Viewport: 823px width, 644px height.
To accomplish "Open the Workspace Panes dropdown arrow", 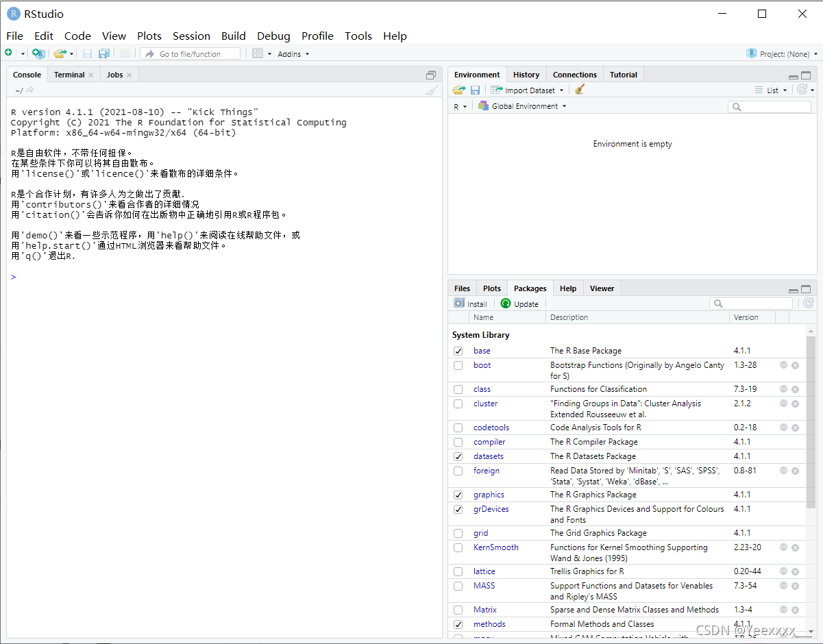I will click(x=269, y=54).
